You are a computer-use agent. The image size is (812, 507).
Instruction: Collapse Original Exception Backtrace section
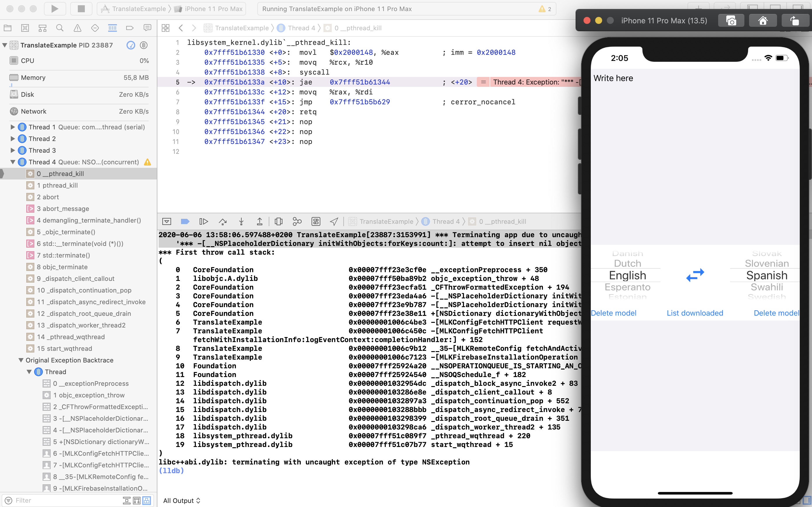21,360
